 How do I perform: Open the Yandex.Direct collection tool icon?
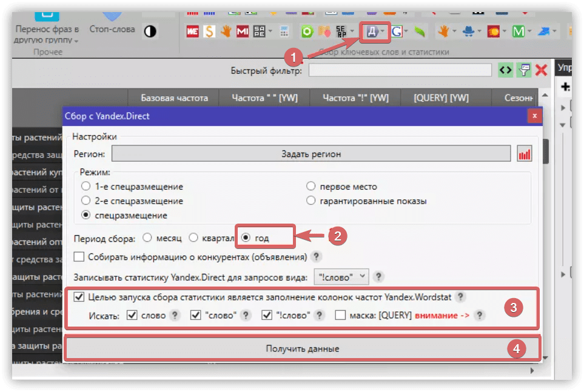point(371,32)
